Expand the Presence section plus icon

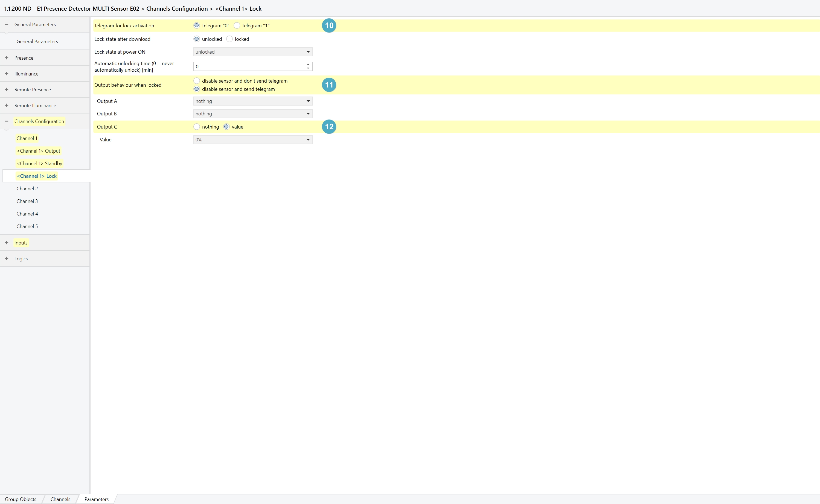tap(7, 58)
